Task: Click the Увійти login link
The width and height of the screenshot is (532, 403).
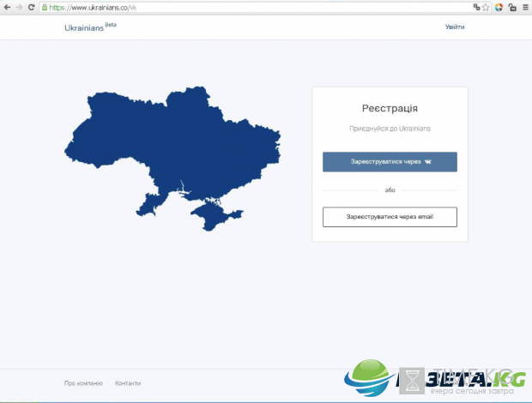Action: [x=455, y=27]
